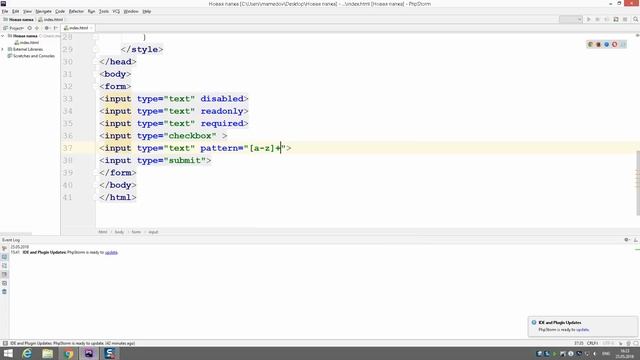The width and height of the screenshot is (640, 360).
Task: Open the Window menu
Action: (131, 11)
